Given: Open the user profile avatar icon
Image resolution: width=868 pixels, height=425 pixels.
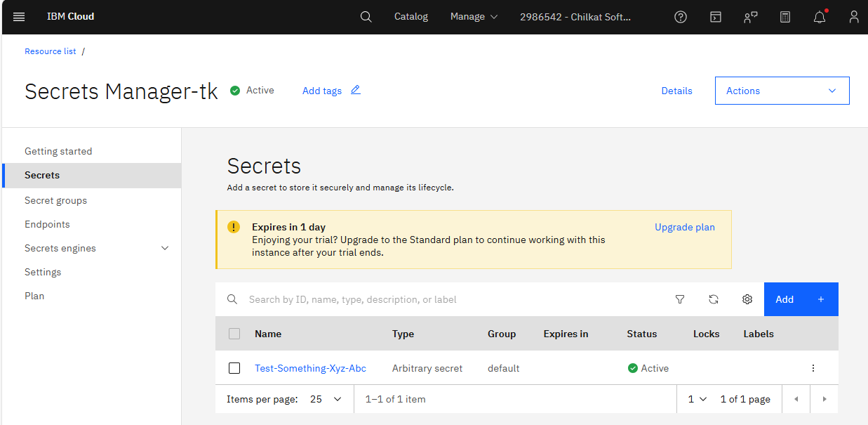Looking at the screenshot, I should 854,17.
